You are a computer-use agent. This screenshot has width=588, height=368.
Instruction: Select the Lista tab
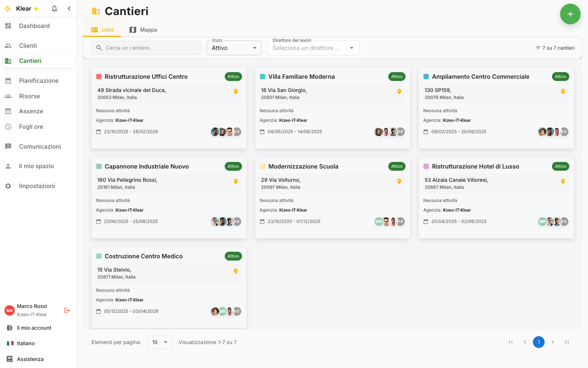[x=102, y=29]
